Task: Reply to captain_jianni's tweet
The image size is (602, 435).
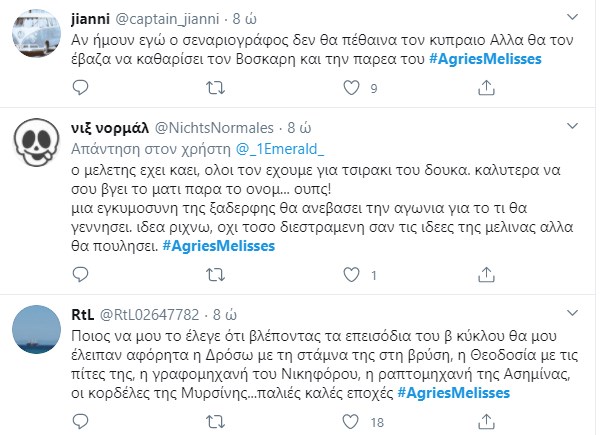Action: coord(101,89)
